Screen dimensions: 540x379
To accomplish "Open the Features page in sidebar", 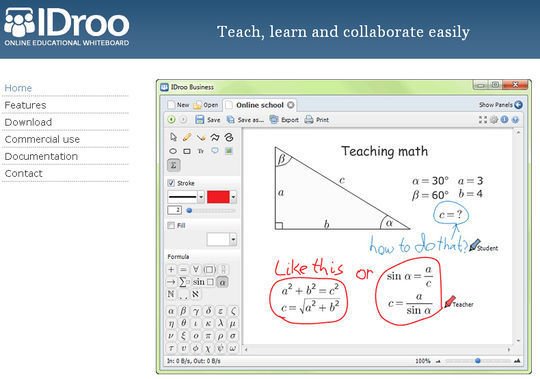I will point(25,105).
